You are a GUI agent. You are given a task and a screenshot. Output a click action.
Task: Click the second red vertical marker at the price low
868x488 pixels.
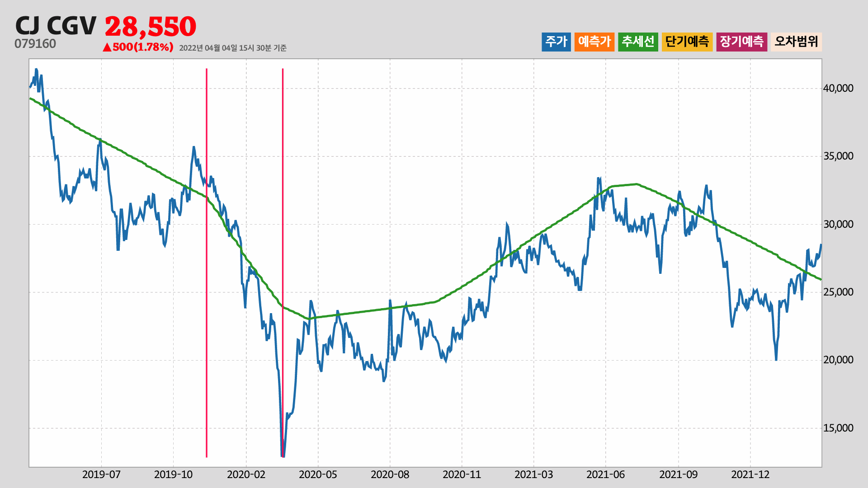[x=283, y=263]
